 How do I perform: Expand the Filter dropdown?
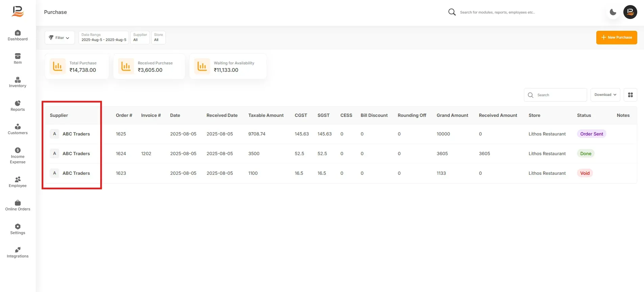click(60, 38)
